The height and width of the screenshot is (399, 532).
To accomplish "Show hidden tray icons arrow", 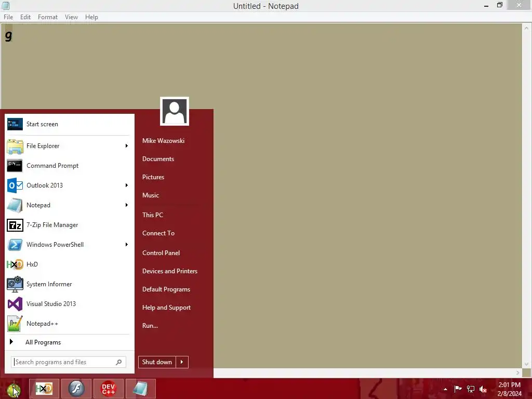I will (x=445, y=389).
